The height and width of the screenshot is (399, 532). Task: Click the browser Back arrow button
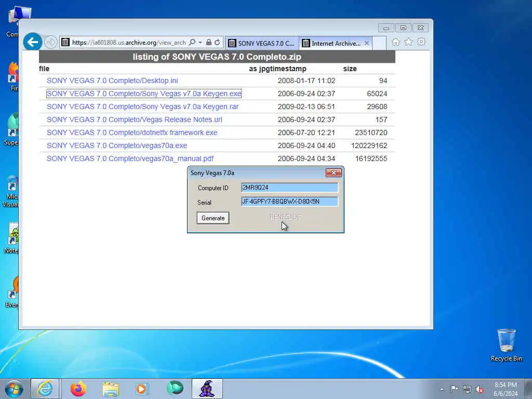tap(33, 42)
